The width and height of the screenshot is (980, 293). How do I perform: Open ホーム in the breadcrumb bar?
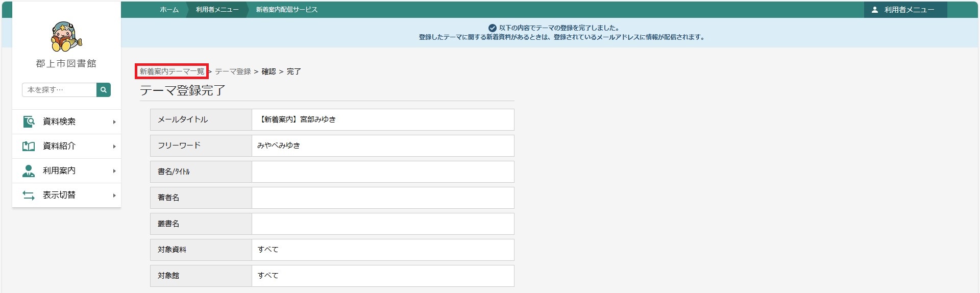(169, 10)
